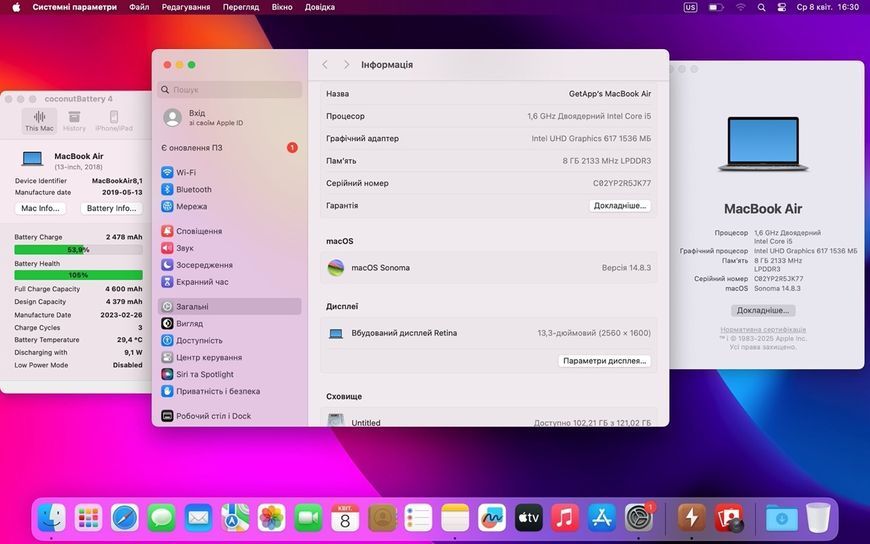The width and height of the screenshot is (870, 544).
Task: Select This Mac tab in coconutBattery
Action: 39,121
